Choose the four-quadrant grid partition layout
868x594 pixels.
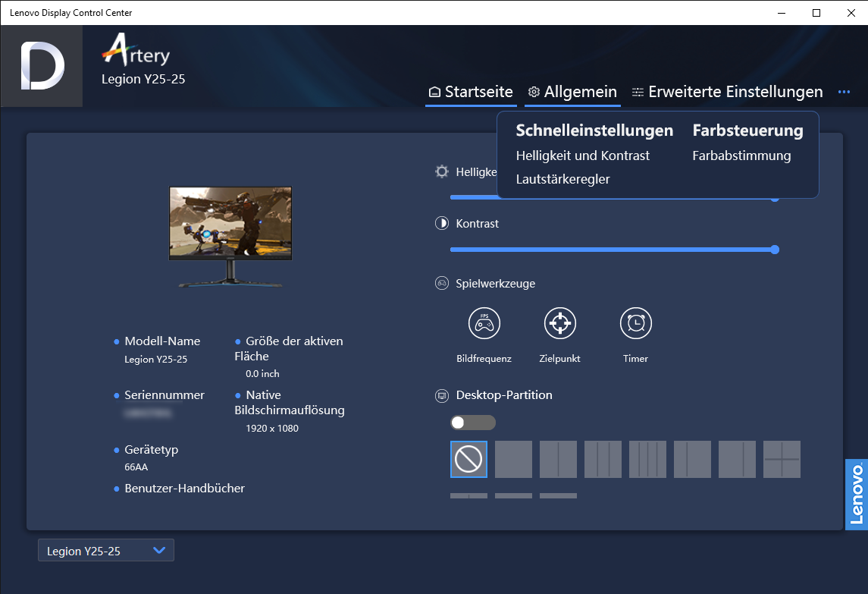click(782, 460)
